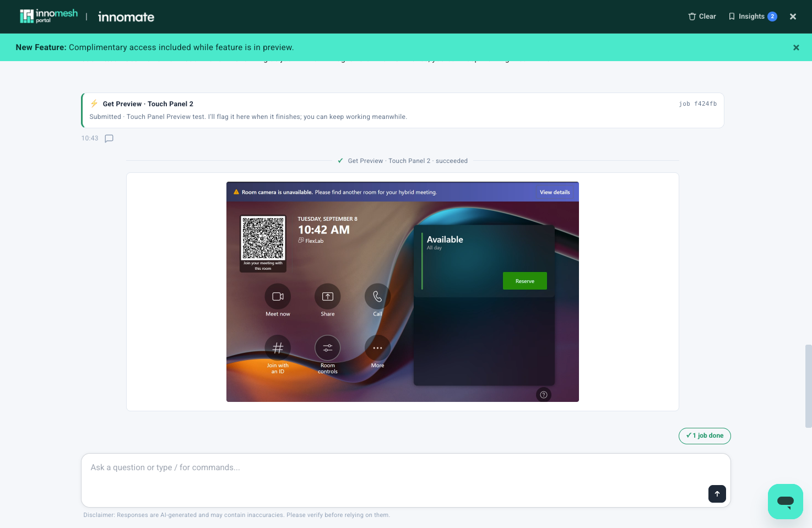Tap Join with an ID hash icon
812x528 pixels.
coord(278,348)
